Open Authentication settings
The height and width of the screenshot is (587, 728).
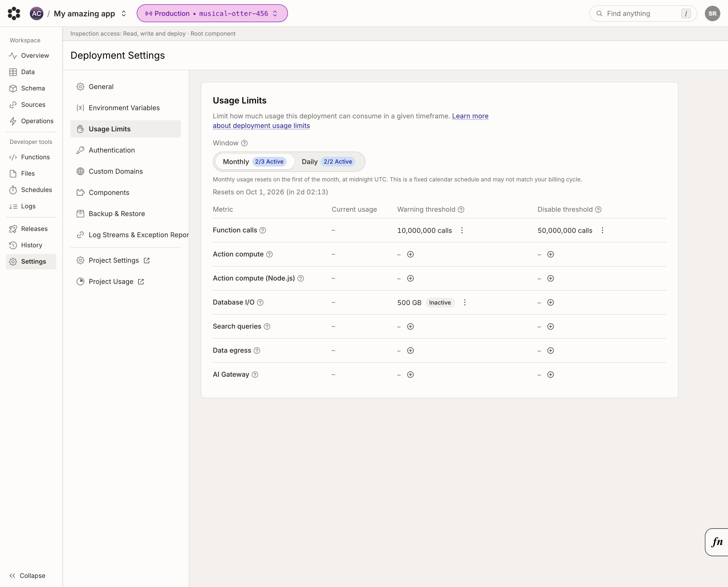125,150
